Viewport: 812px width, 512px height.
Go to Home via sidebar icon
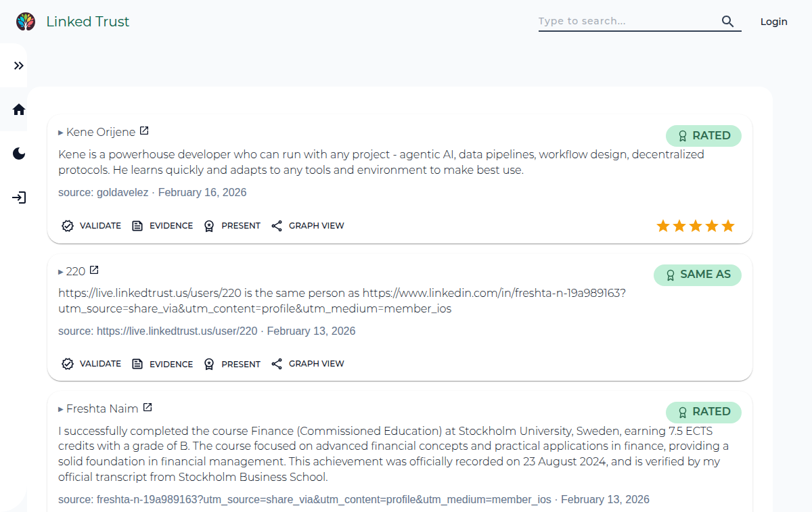click(x=19, y=110)
